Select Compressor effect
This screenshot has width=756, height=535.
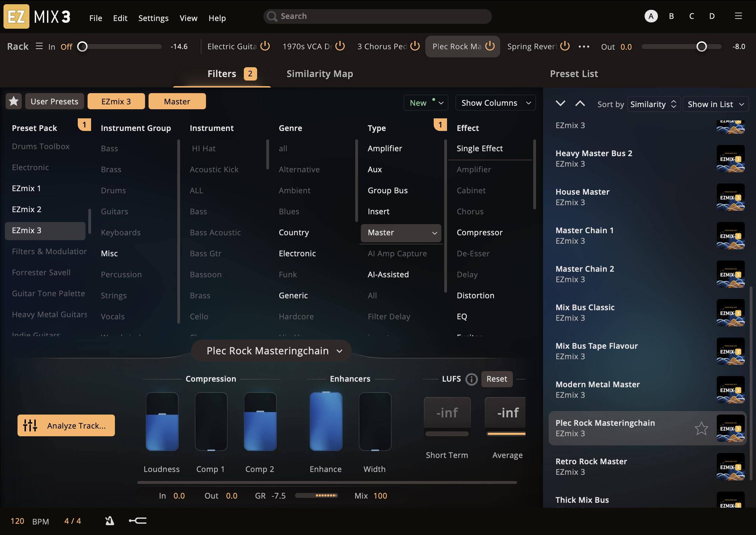coord(480,232)
